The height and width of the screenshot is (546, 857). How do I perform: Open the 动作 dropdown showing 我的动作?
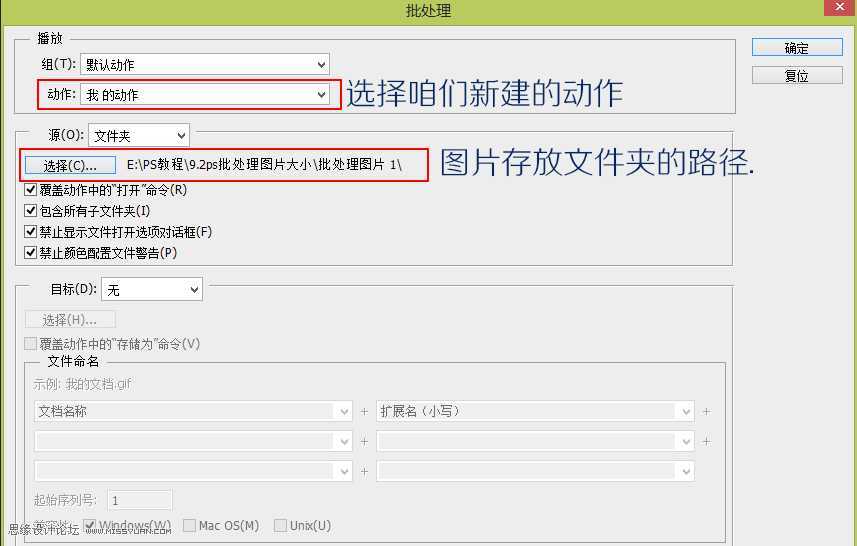205,95
